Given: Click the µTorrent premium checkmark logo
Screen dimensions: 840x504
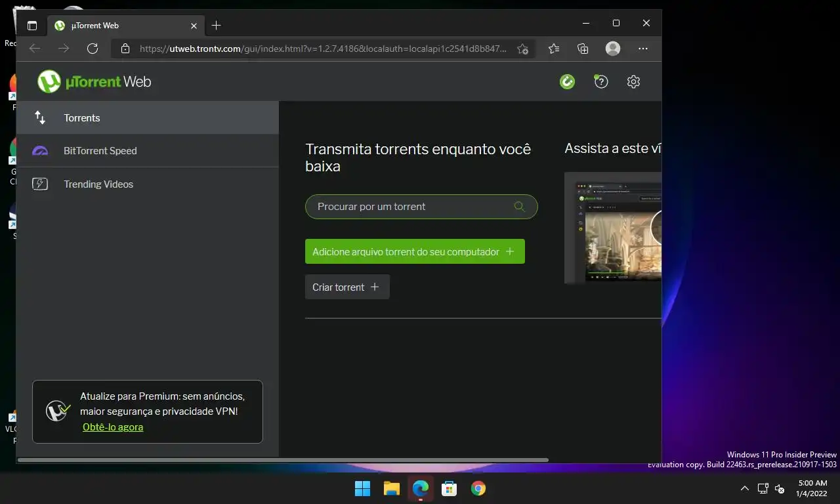Looking at the screenshot, I should click(58, 411).
